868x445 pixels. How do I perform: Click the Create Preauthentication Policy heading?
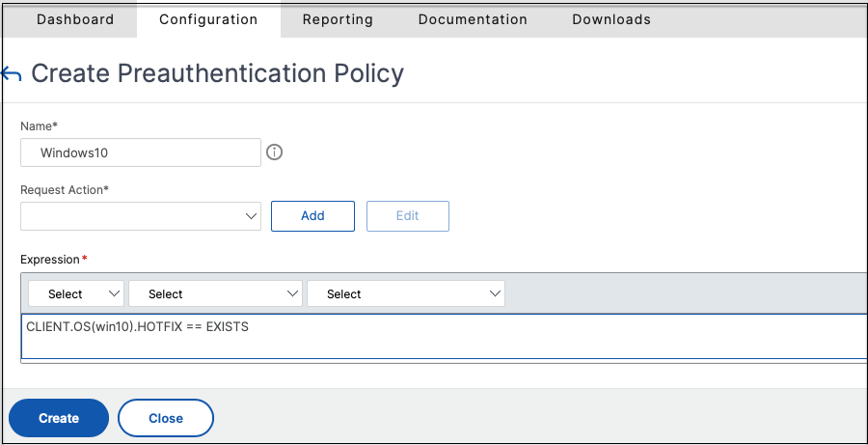point(217,73)
